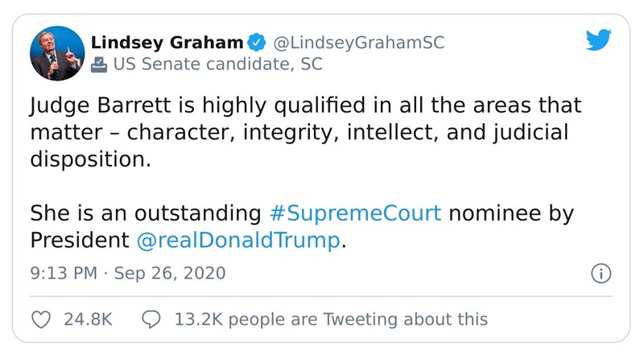
Task: Click the Lindsey Graham display name
Action: pos(167,42)
